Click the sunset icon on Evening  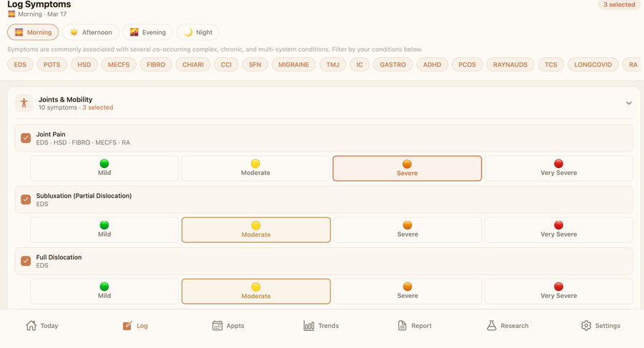(134, 32)
